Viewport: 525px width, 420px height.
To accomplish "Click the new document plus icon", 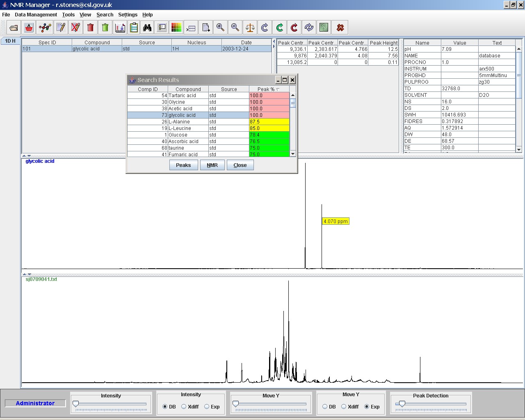I will pyautogui.click(x=206, y=27).
